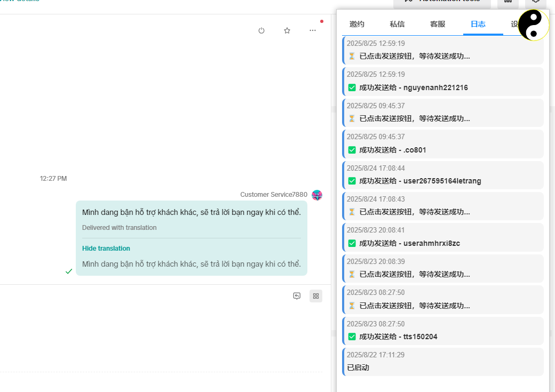555x392 pixels.
Task: Click the yin-yang floating icon
Action: pyautogui.click(x=533, y=25)
